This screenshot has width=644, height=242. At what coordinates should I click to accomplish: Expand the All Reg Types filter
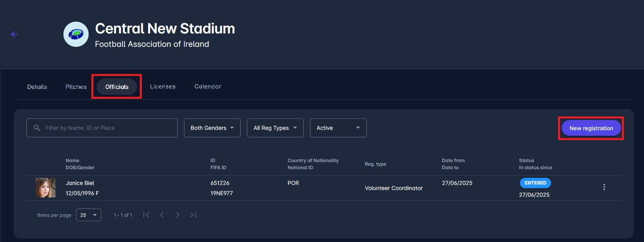coord(275,128)
